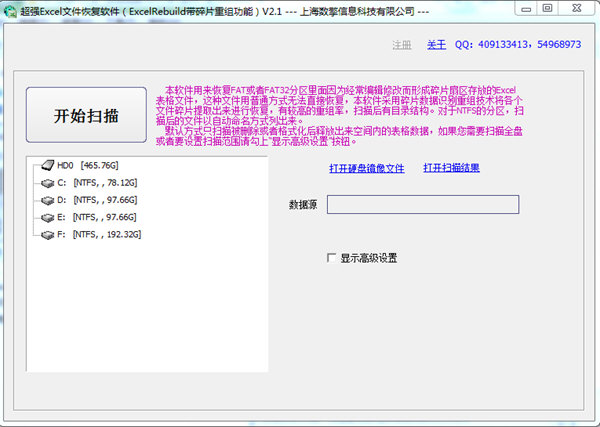Viewport: 600px width, 427px height.
Task: Click the greyed-out 注册 link
Action: (x=402, y=45)
